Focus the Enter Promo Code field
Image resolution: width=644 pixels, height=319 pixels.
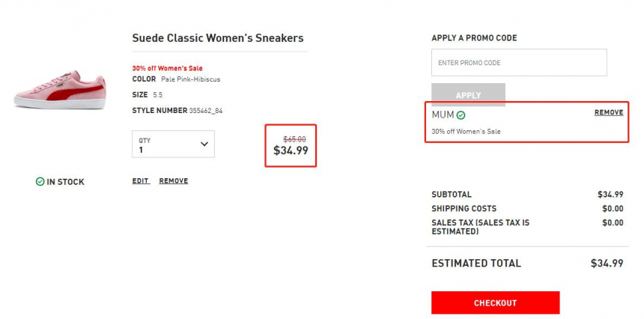point(519,62)
